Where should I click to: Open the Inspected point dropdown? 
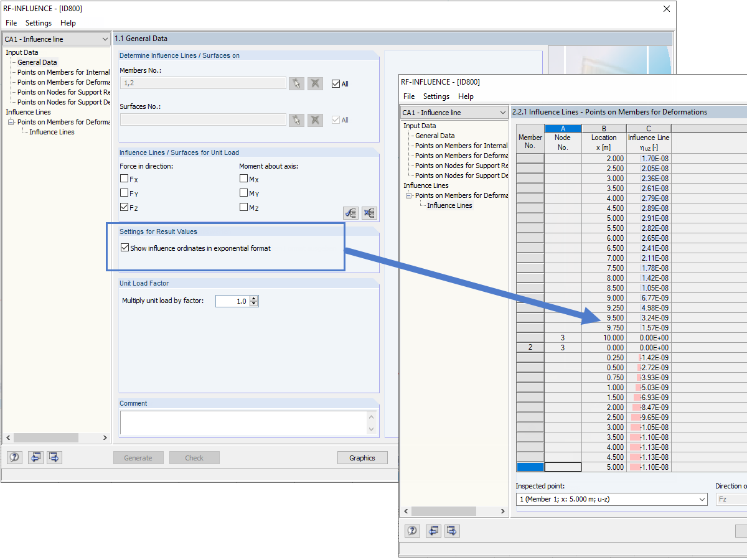click(701, 499)
